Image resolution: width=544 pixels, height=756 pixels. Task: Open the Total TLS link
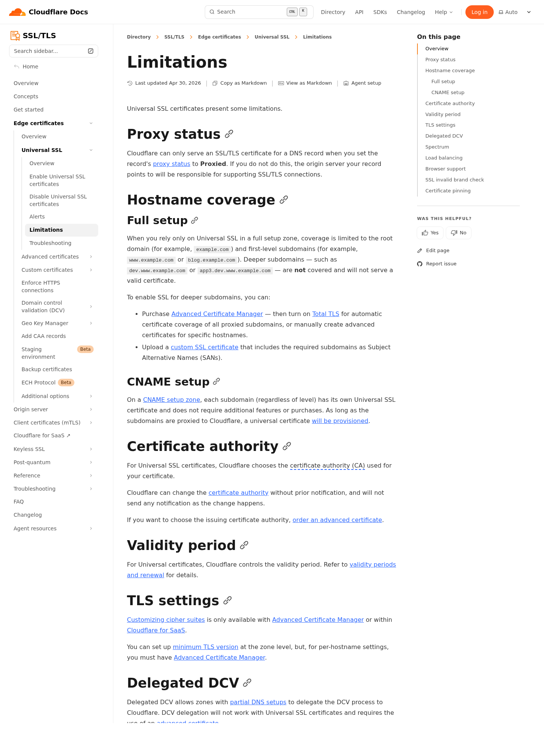pyautogui.click(x=326, y=314)
